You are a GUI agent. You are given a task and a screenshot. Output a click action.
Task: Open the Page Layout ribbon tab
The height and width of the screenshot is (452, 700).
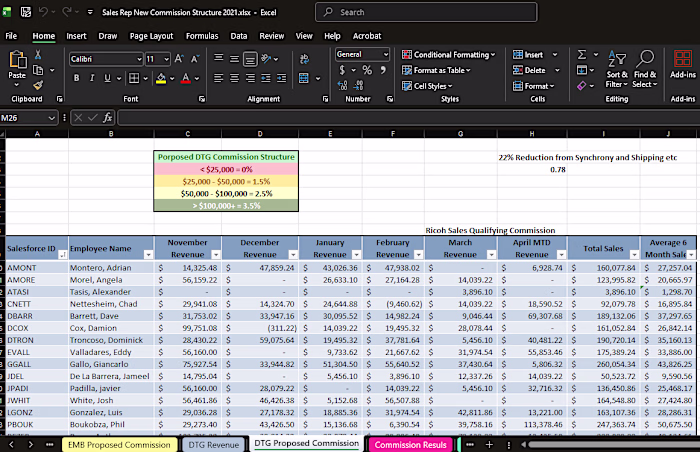pos(151,36)
